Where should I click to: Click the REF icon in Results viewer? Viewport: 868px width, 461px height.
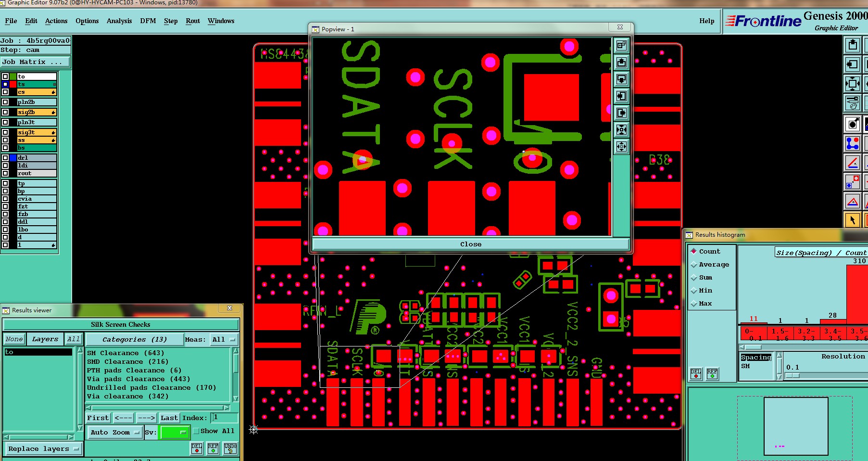point(213,448)
